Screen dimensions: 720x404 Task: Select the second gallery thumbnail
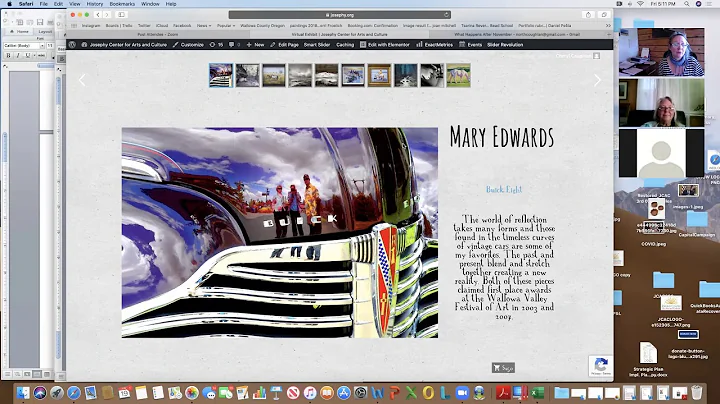248,75
